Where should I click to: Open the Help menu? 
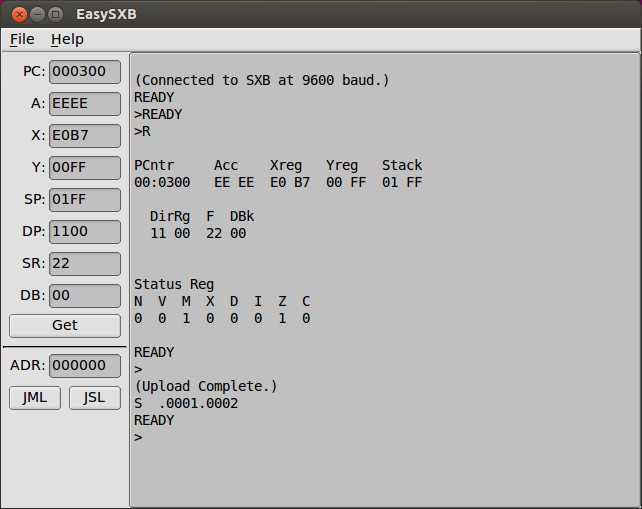67,39
